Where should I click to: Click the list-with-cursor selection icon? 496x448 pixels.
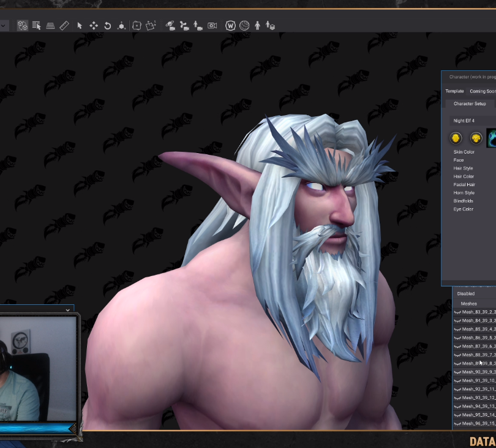(36, 26)
